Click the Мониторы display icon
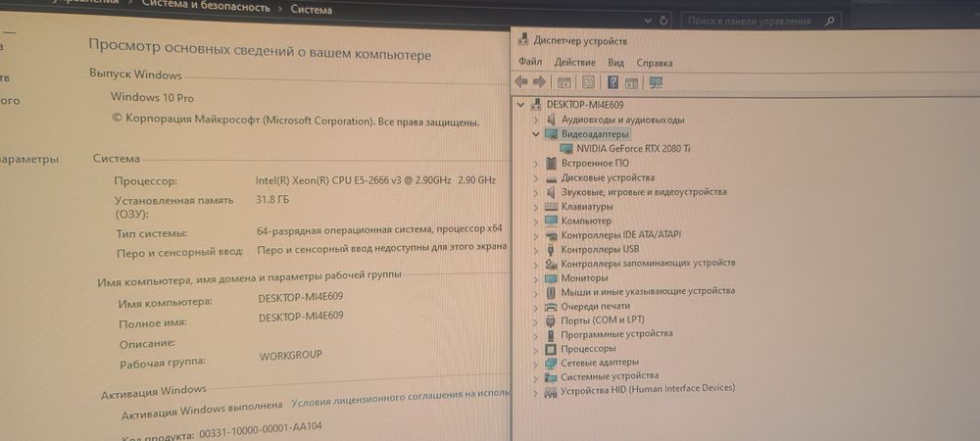The height and width of the screenshot is (441, 980). coord(551,278)
